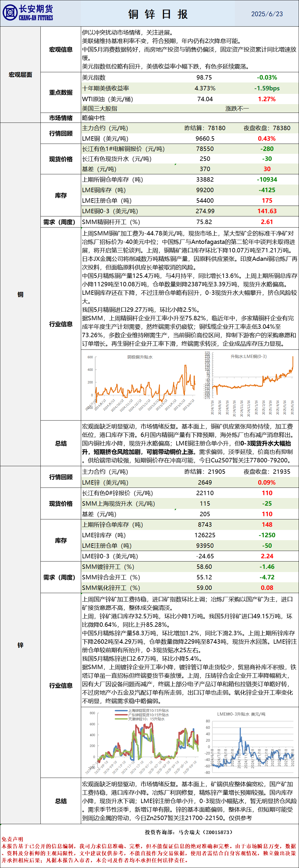Image resolution: width=299 pixels, height=868 pixels.
Task: Select the 天津锌锭10:15升贴水 legend entry
Action: (x=139, y=719)
